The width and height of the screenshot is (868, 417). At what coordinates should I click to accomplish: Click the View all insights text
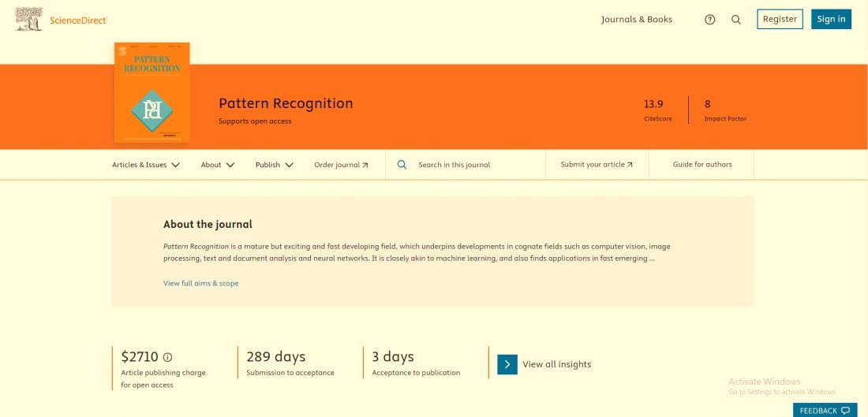(557, 364)
